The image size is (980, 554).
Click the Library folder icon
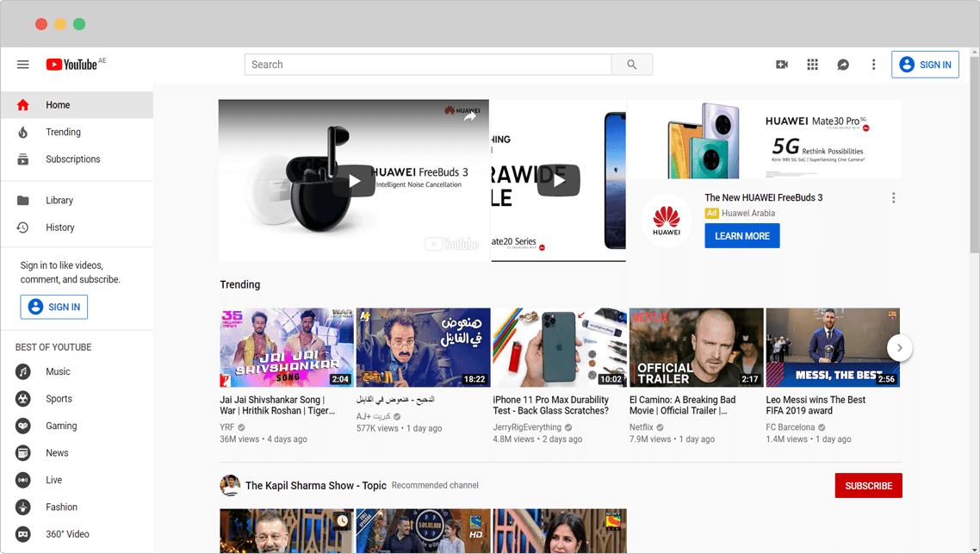(23, 200)
